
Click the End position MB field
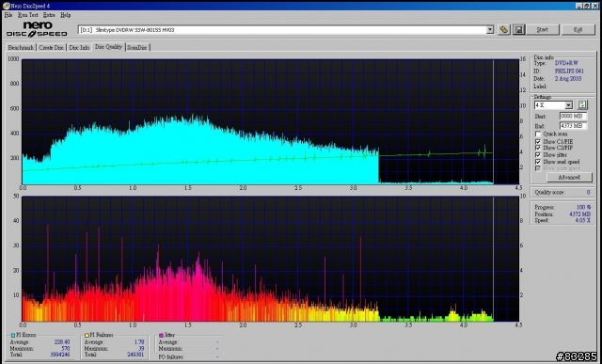point(573,126)
